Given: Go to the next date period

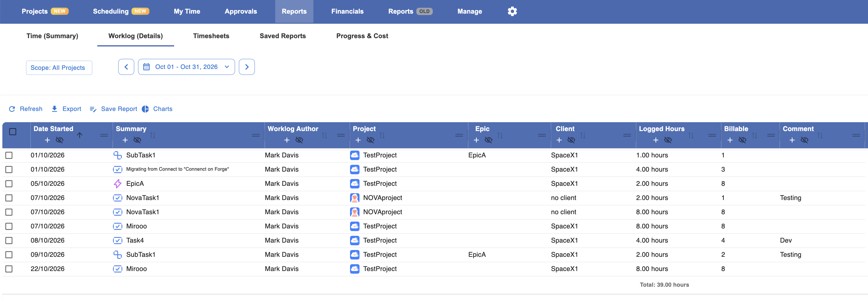Looking at the screenshot, I should [247, 67].
